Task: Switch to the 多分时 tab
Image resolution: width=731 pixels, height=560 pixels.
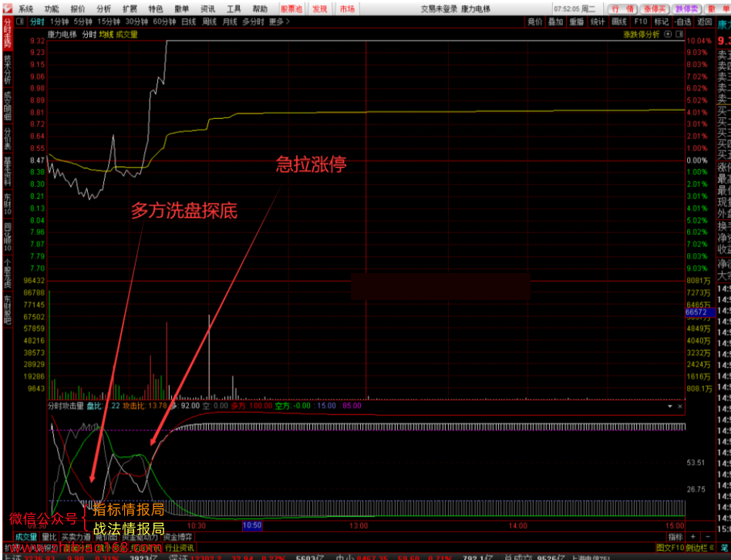Action: coord(253,22)
